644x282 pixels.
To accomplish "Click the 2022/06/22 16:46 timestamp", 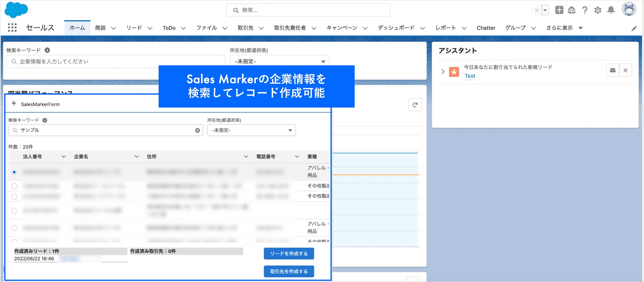I will pos(34,259).
